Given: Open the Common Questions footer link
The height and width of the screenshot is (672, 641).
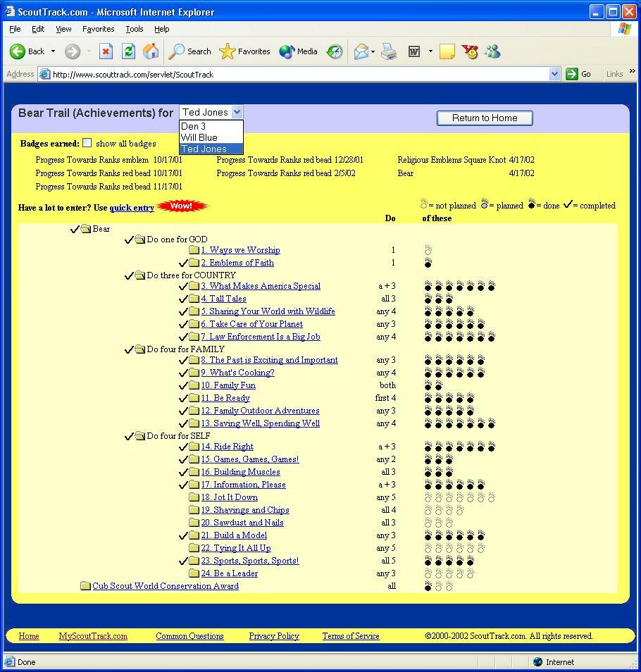Looking at the screenshot, I should coord(189,636).
